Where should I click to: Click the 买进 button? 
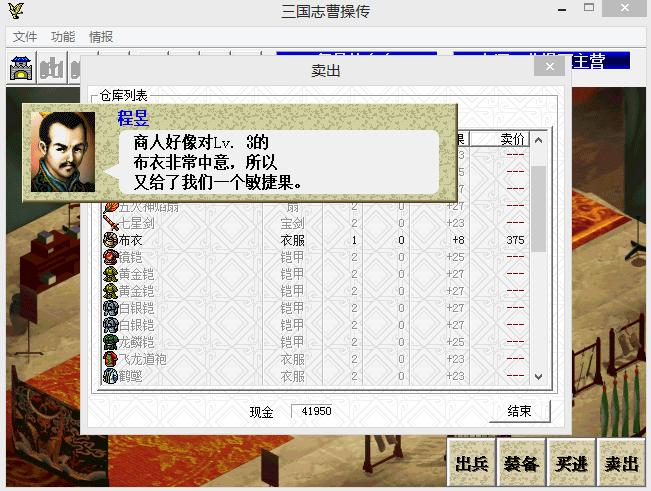(571, 464)
